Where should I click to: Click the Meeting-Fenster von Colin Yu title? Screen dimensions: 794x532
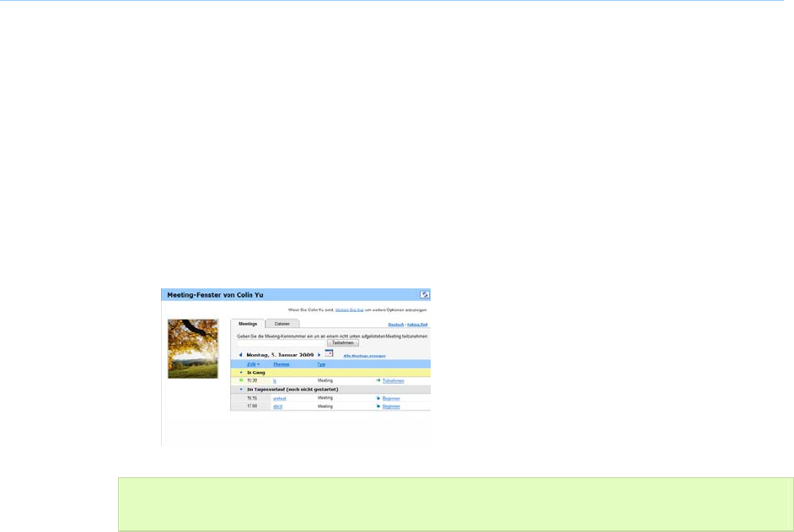pyautogui.click(x=215, y=295)
